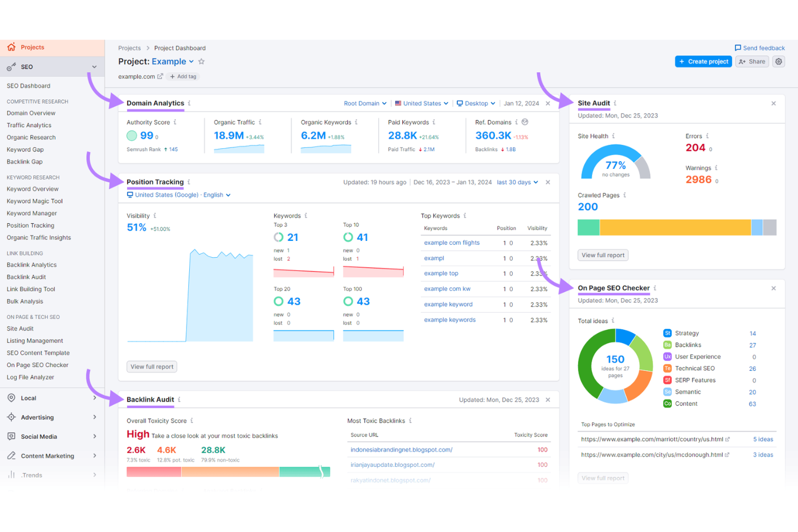Click Add tag button
The image size is (798, 532).
(x=183, y=77)
